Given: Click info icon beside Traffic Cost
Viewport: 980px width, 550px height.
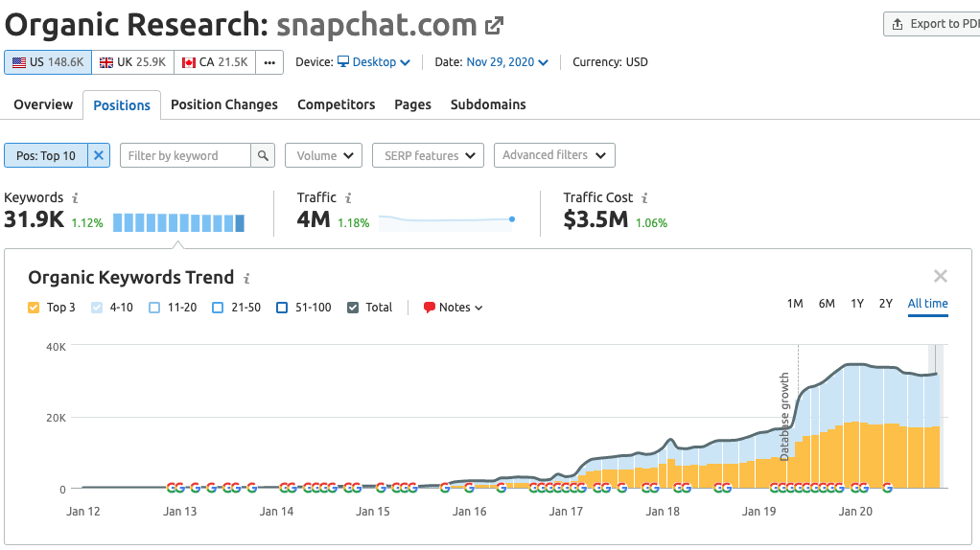Looking at the screenshot, I should coord(644,198).
